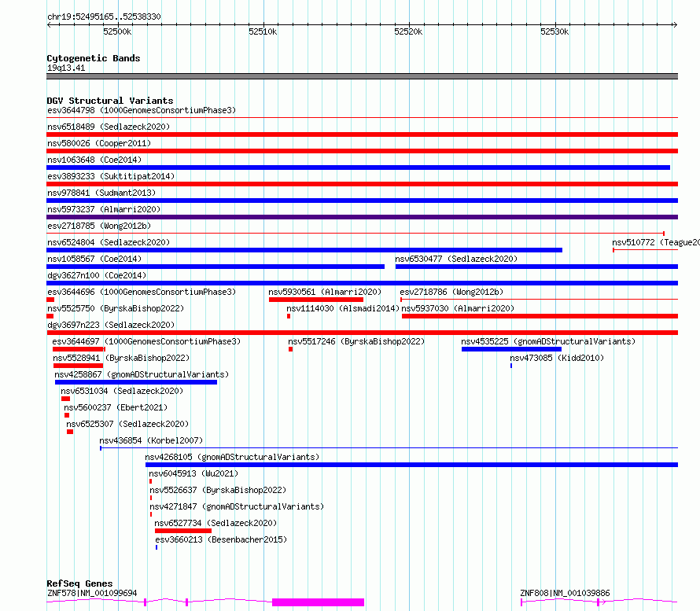Open nsv5937030 (Almarri2020) label
This screenshot has height=611, width=700.
[x=458, y=308]
